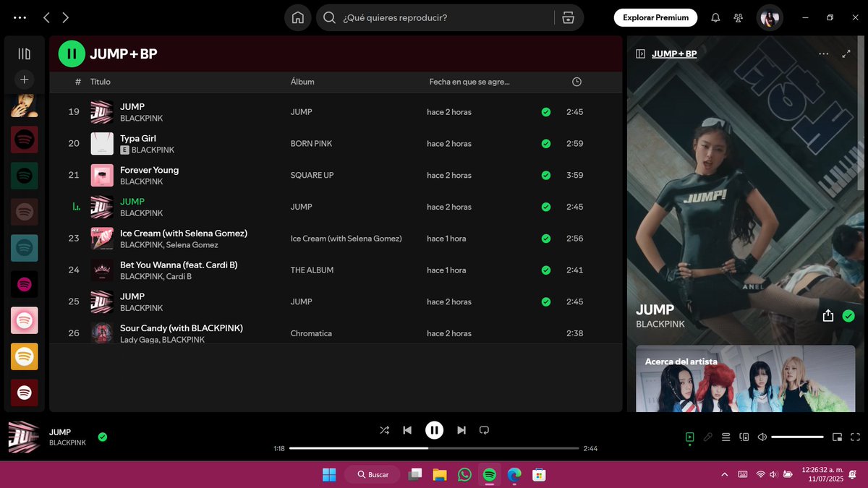Open THE ALBUM album link
Viewport: 868px width, 488px height.
[312, 270]
